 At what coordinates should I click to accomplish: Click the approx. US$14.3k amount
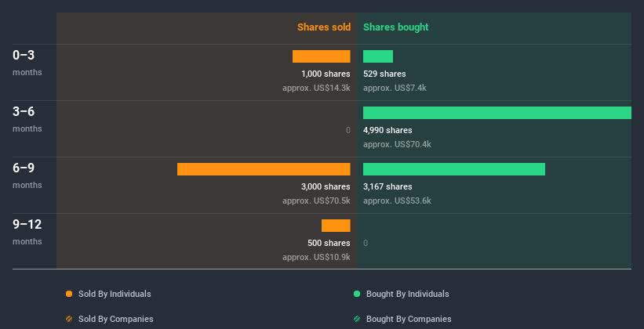click(x=316, y=89)
